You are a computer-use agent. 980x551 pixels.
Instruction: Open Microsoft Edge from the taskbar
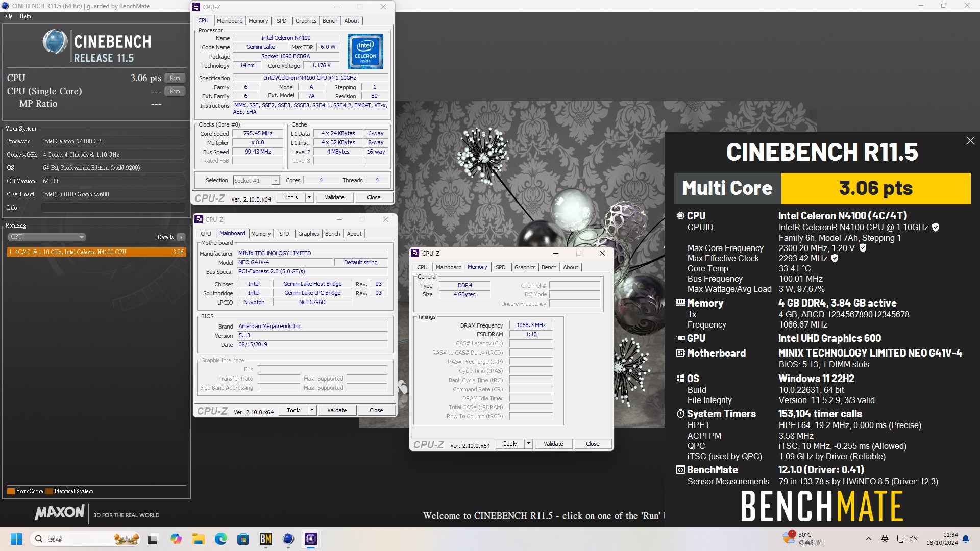pyautogui.click(x=220, y=539)
